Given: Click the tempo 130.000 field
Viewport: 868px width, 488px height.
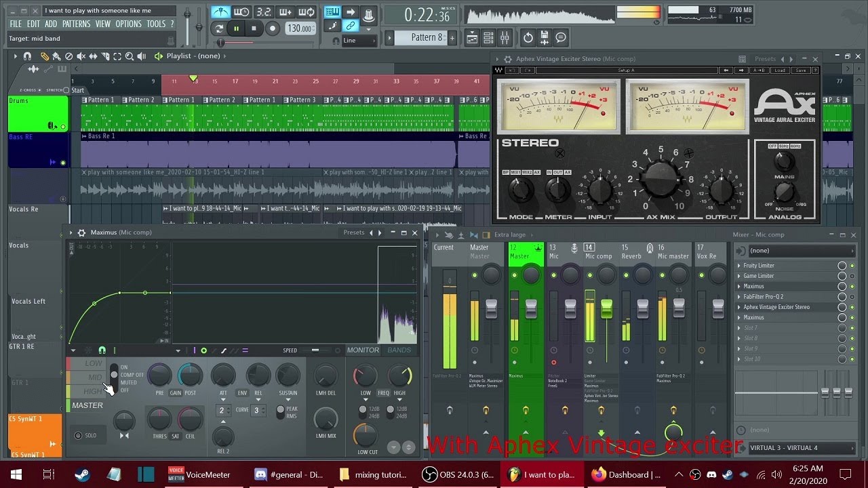Looking at the screenshot, I should (x=300, y=28).
